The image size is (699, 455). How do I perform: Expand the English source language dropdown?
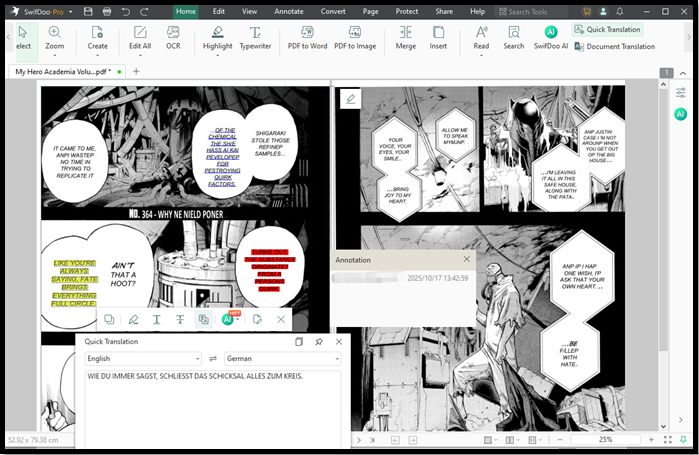pos(142,358)
